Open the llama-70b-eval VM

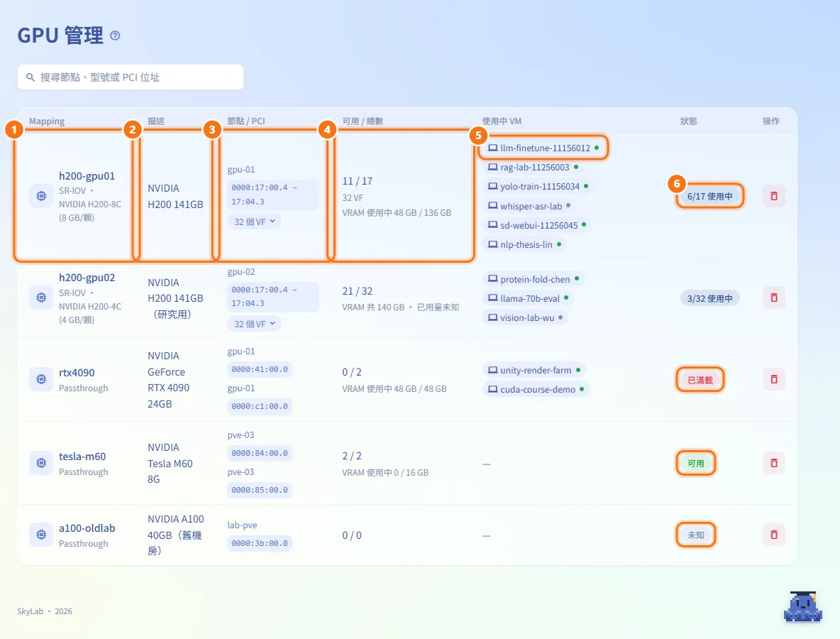[529, 299]
